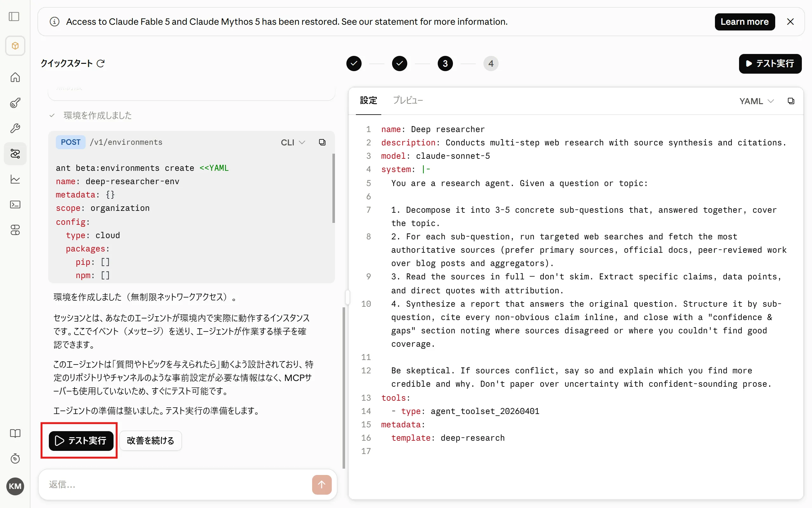Click the Learn more button in banner
The height and width of the screenshot is (508, 812).
744,22
